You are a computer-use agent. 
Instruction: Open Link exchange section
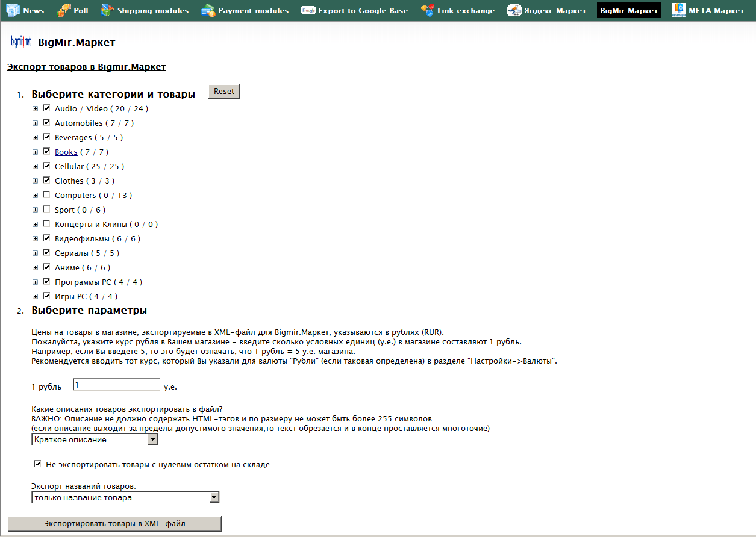tap(466, 11)
